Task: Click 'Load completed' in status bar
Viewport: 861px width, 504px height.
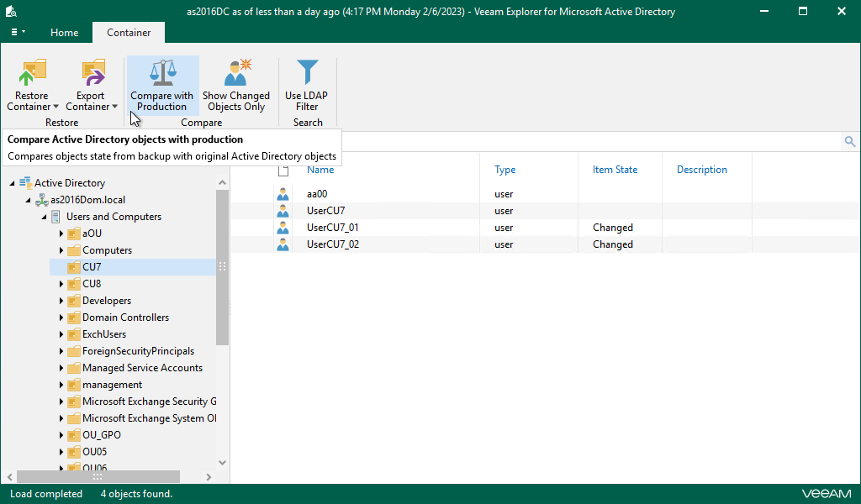Action: pos(46,494)
